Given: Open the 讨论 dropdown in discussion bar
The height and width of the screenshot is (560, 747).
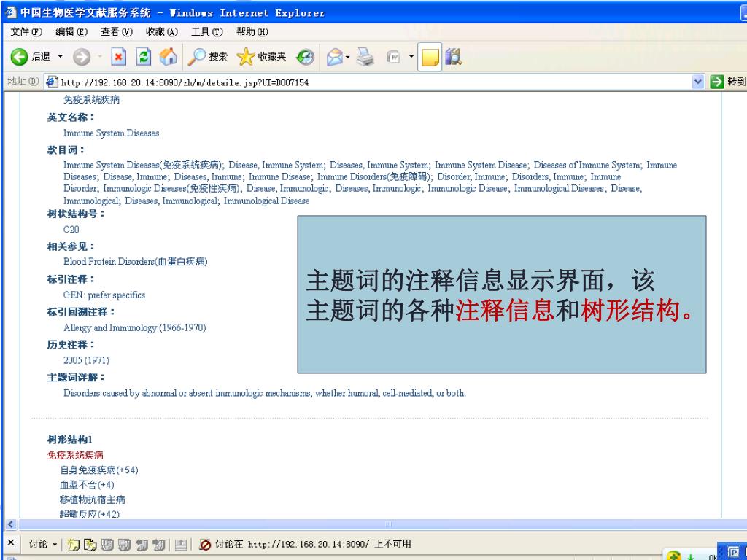Looking at the screenshot, I should tap(42, 544).
